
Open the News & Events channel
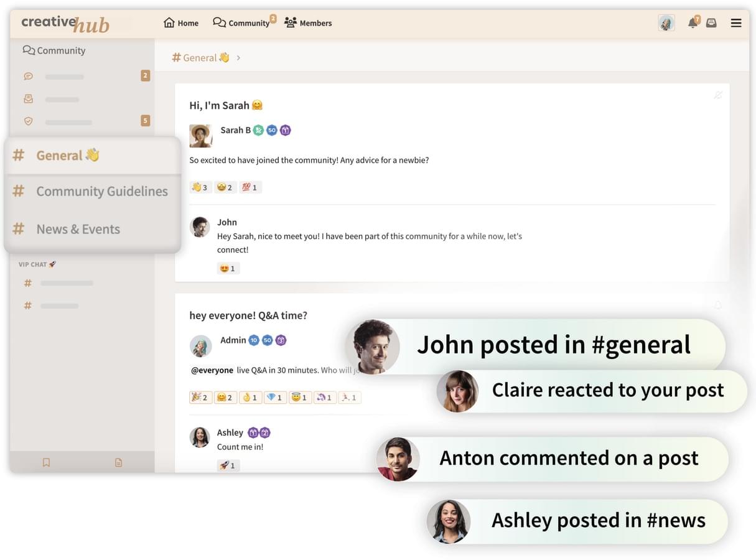[78, 229]
